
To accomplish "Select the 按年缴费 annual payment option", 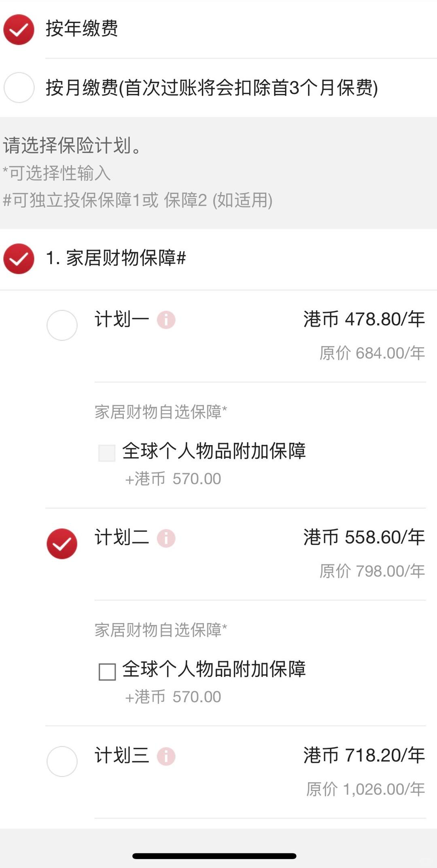I will 19,30.
